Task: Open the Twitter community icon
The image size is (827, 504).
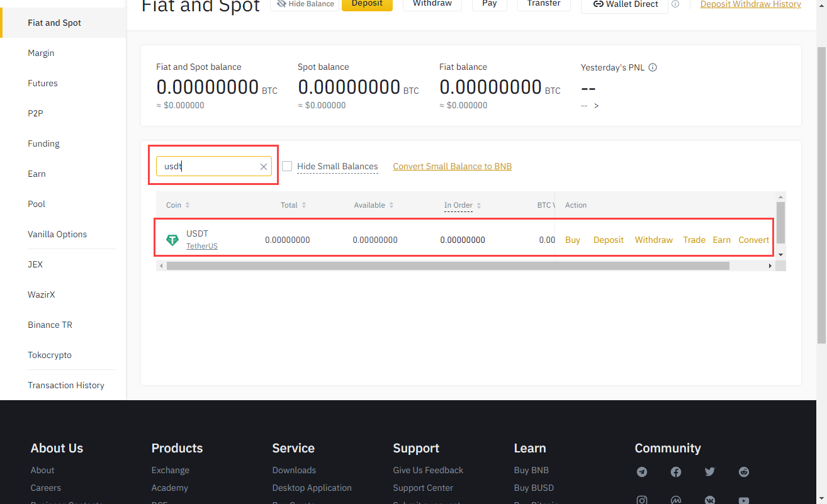Action: pyautogui.click(x=710, y=472)
